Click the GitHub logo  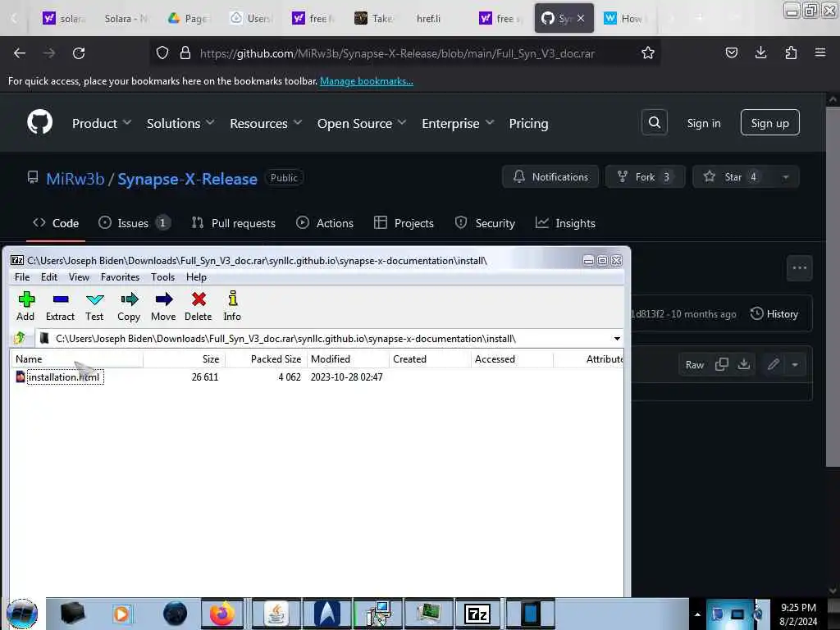pos(39,122)
